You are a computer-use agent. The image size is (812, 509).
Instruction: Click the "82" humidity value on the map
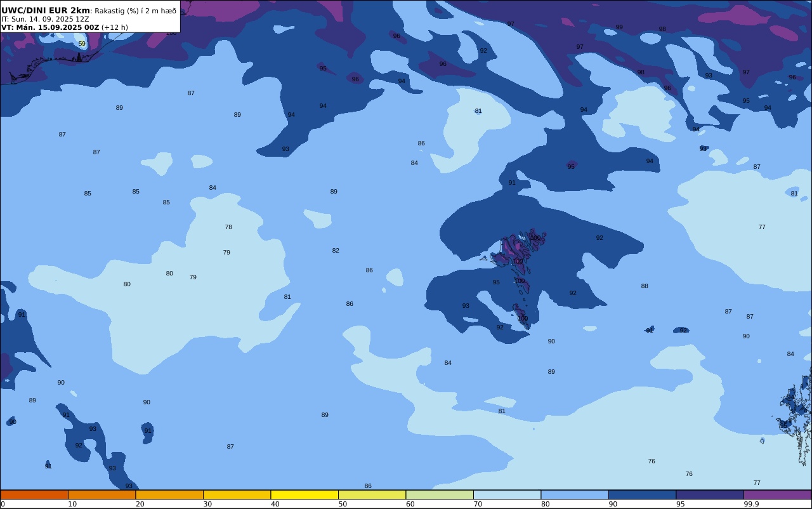[336, 251]
